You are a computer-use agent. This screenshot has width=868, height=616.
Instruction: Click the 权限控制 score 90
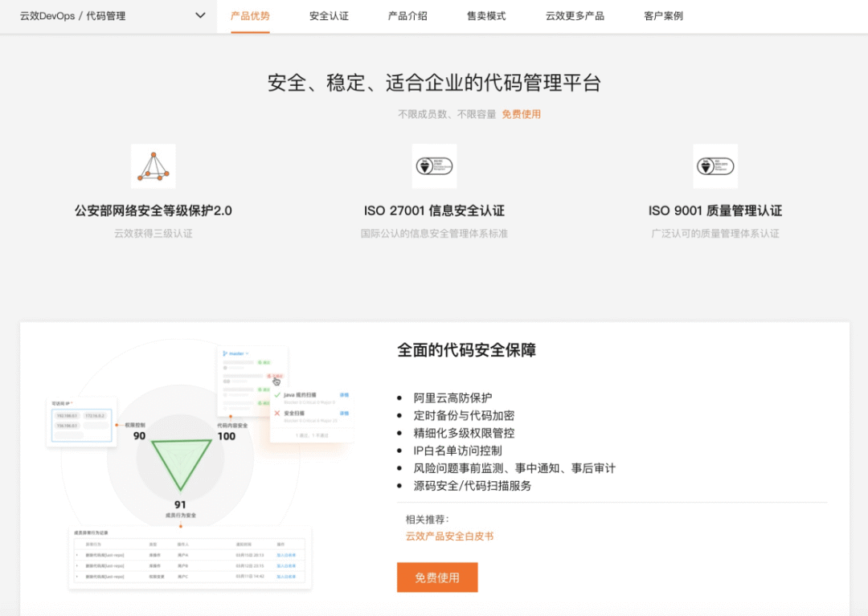[140, 436]
